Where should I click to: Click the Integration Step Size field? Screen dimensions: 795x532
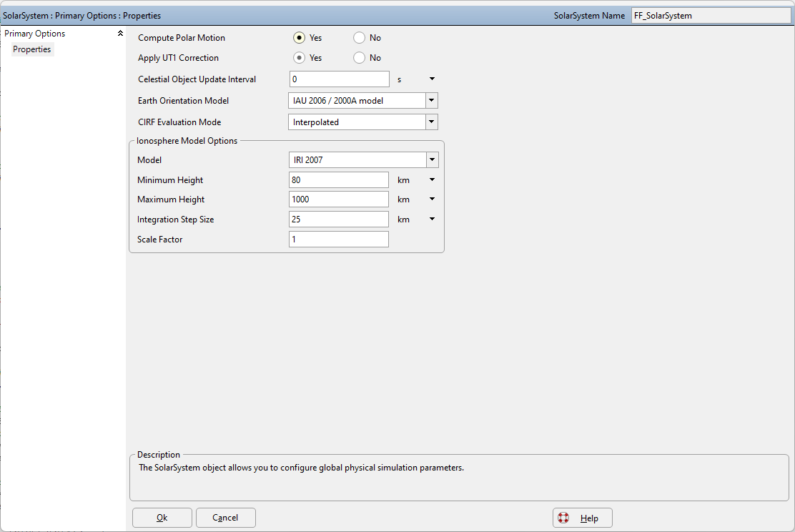coord(339,219)
